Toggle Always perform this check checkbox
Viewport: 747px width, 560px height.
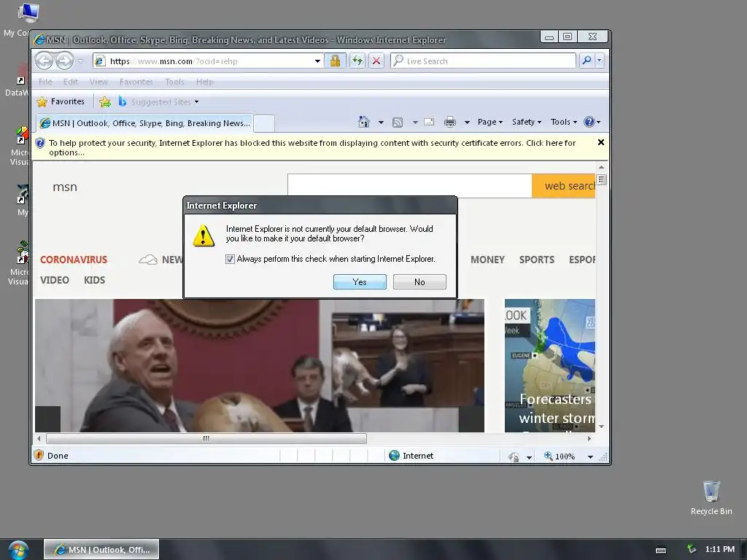230,259
